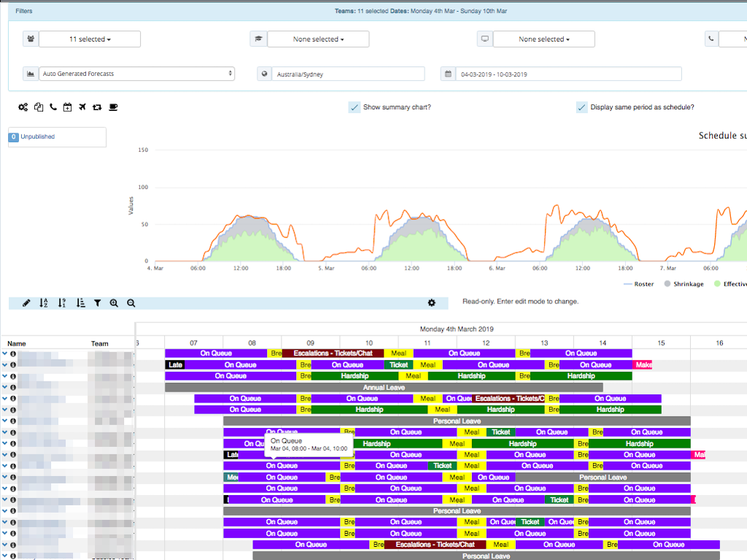The image size is (747, 560).
Task: Select the pencil edit tool on the schedule toolbar
Action: click(26, 303)
